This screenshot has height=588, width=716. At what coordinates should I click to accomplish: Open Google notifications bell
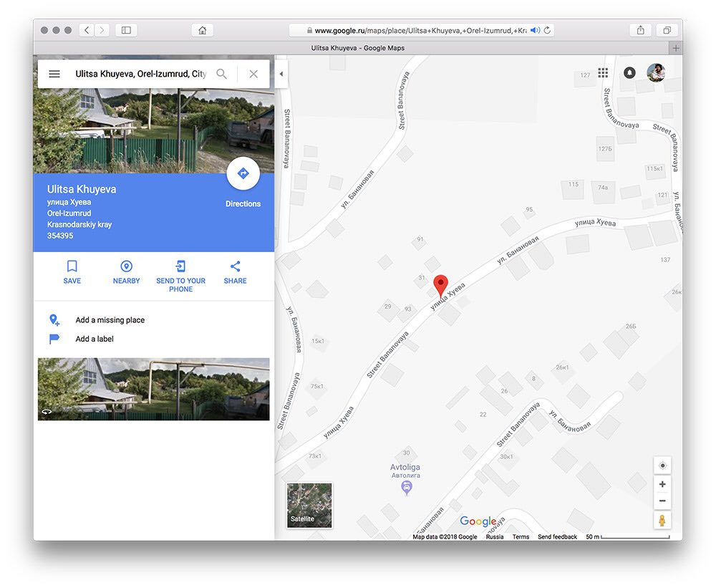coord(629,72)
